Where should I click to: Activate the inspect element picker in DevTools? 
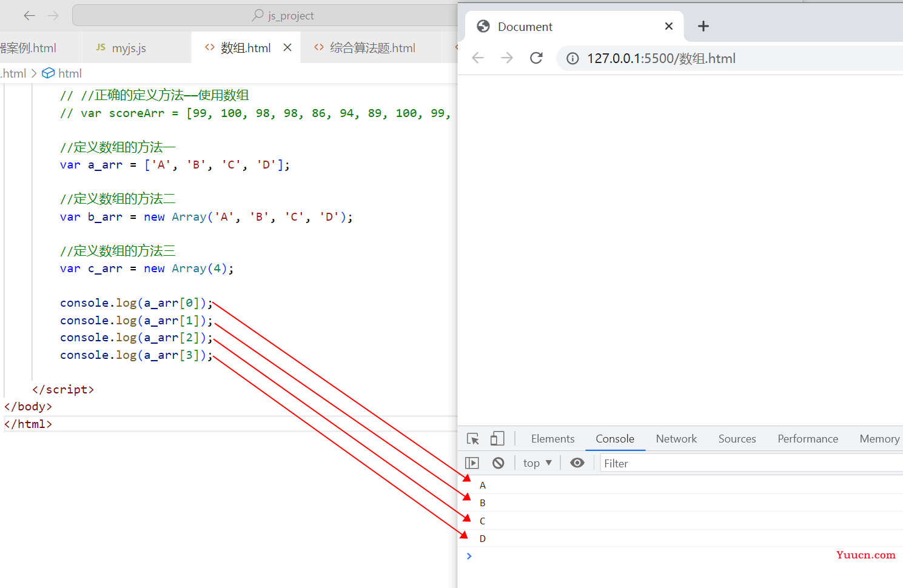[x=473, y=439]
